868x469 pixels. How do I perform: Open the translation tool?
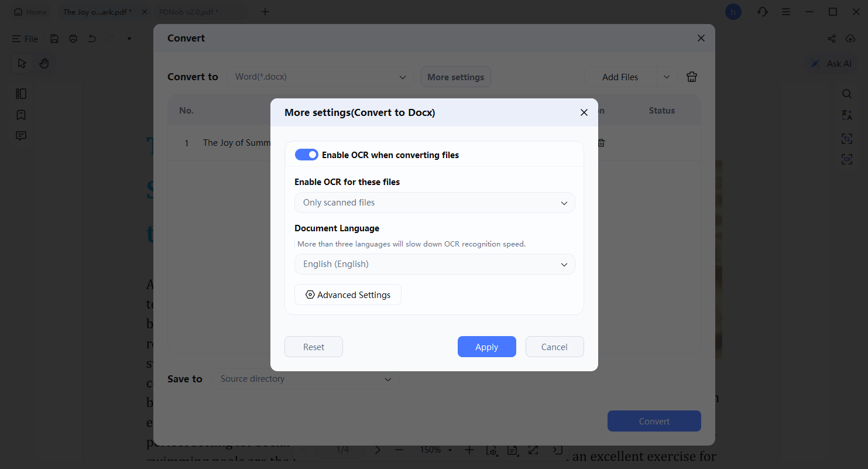coord(847,115)
